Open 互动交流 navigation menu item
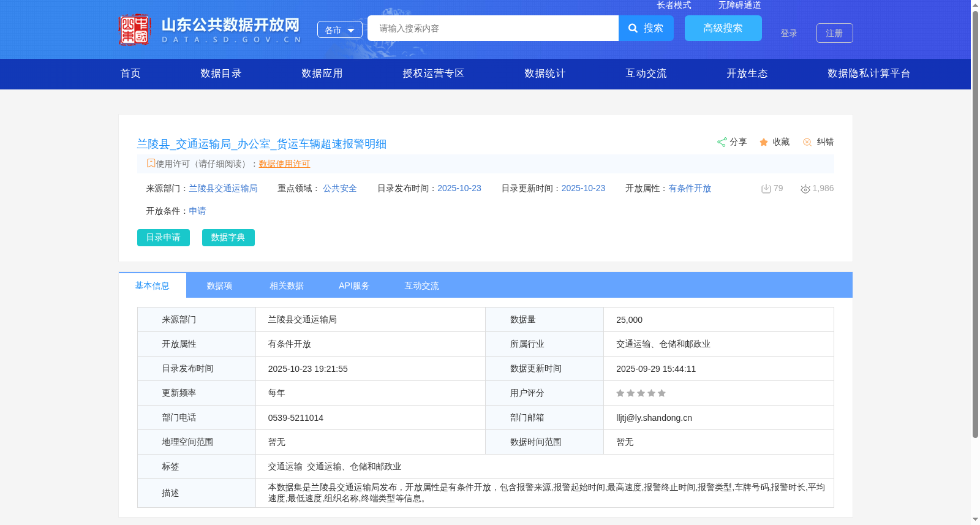980x525 pixels. click(646, 74)
